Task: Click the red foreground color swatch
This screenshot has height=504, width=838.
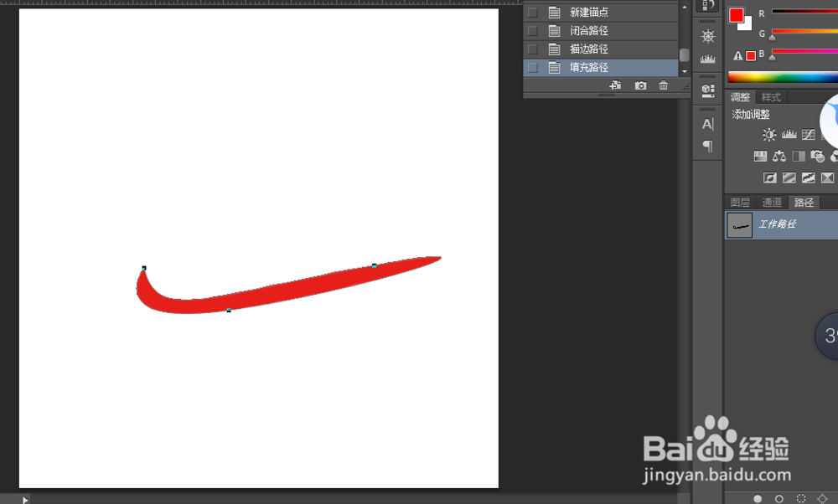Action: click(736, 15)
